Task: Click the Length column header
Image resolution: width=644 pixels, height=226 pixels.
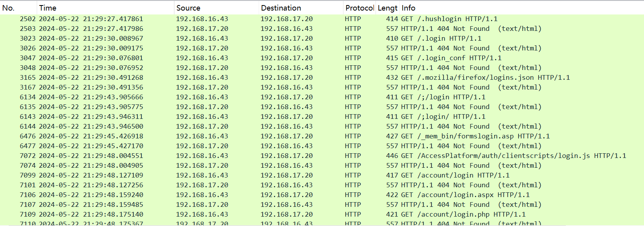Action: [387, 8]
